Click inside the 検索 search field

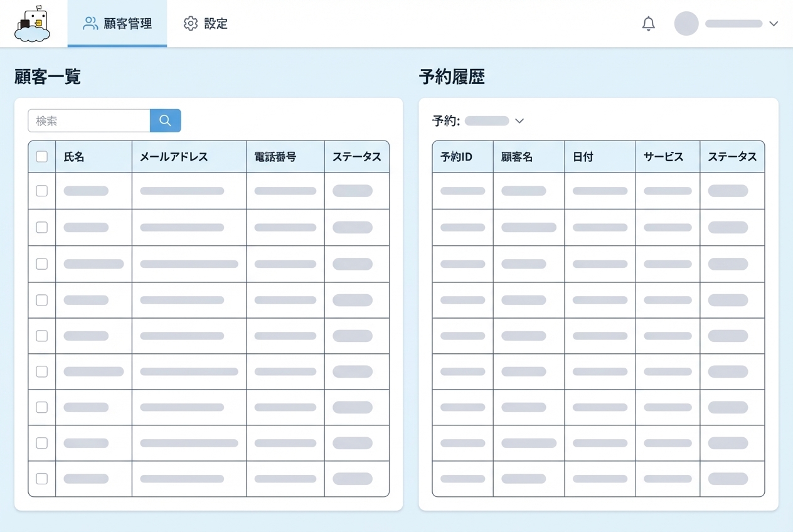click(x=88, y=120)
